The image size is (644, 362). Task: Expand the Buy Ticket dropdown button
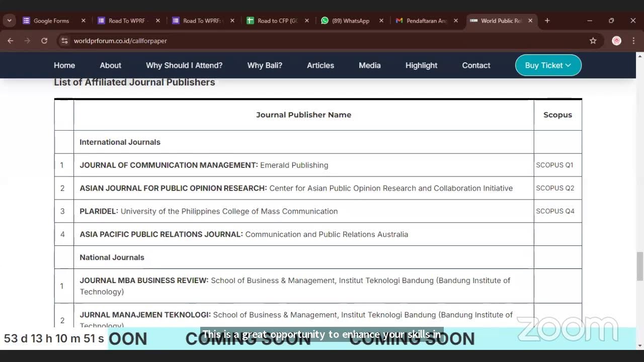coord(548,65)
